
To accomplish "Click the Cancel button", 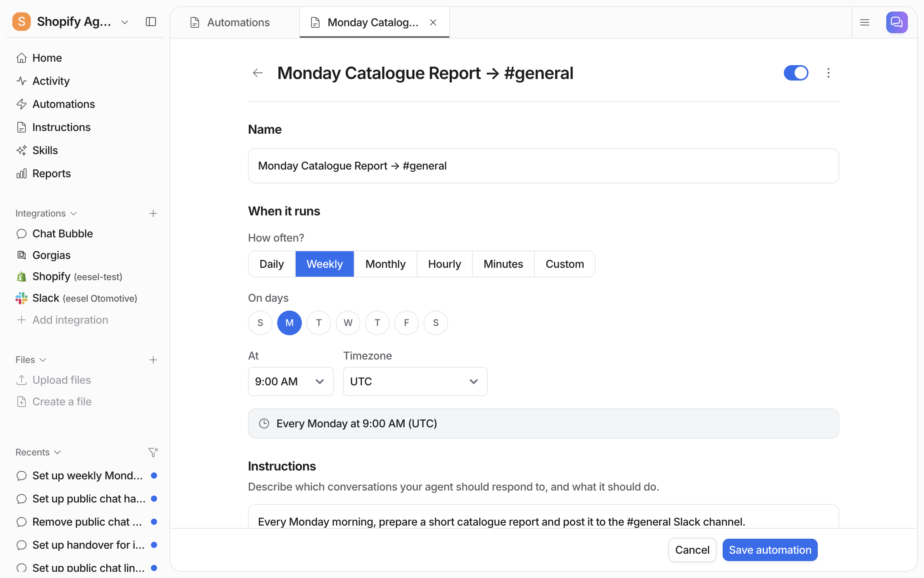I will (692, 550).
